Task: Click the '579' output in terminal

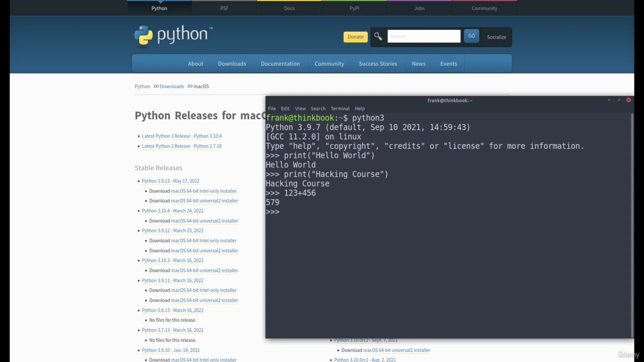Action: tap(273, 203)
